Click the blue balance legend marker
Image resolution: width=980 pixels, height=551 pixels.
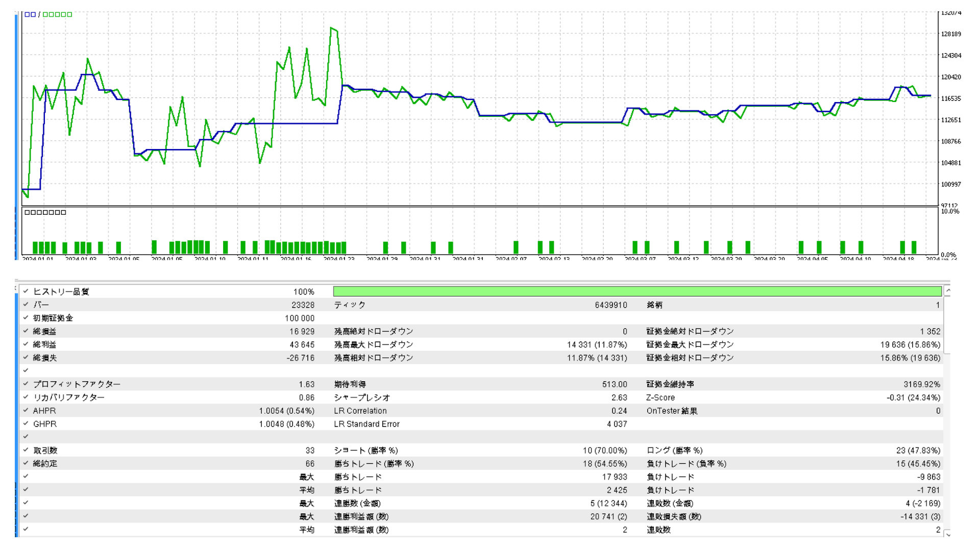[x=31, y=14]
